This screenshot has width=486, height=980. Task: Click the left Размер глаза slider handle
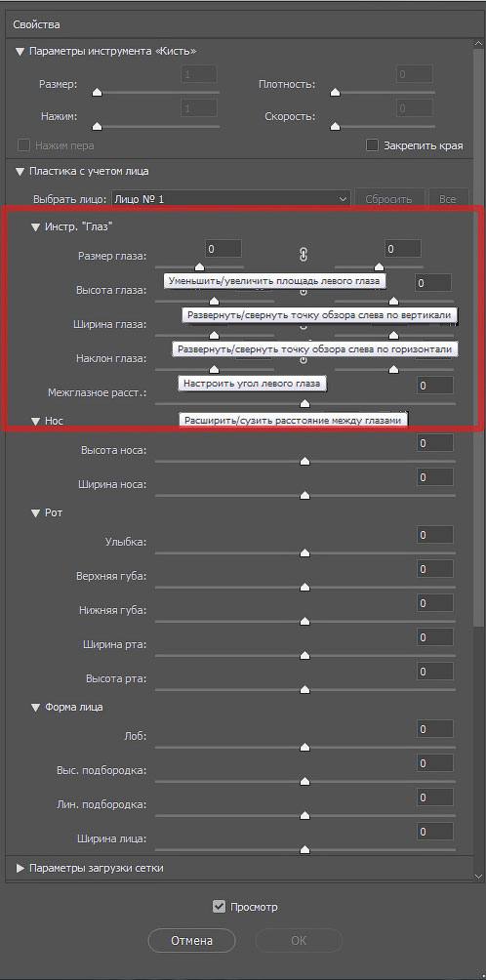click(x=200, y=267)
